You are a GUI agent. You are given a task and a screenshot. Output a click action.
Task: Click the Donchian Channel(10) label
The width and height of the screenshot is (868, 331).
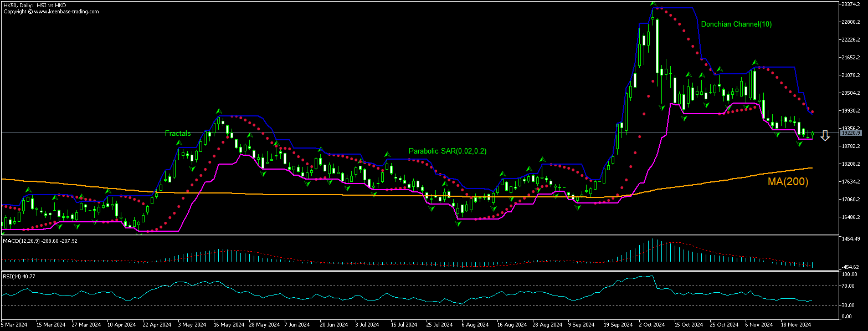pyautogui.click(x=736, y=24)
